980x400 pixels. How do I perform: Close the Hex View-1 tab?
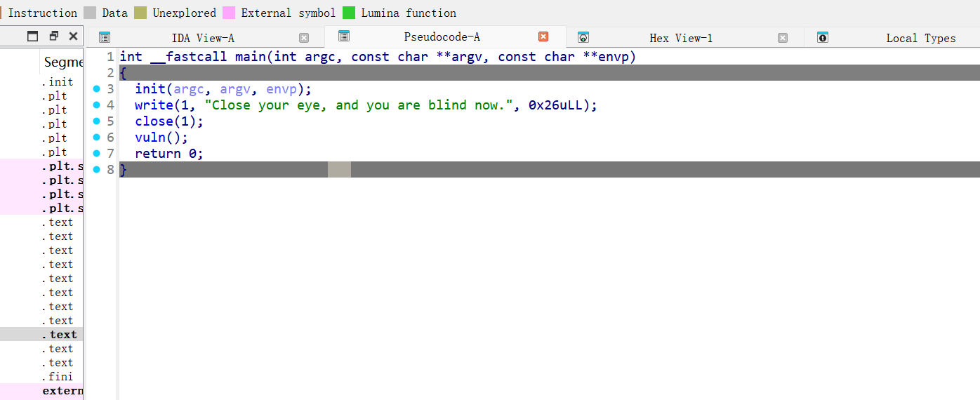(783, 38)
